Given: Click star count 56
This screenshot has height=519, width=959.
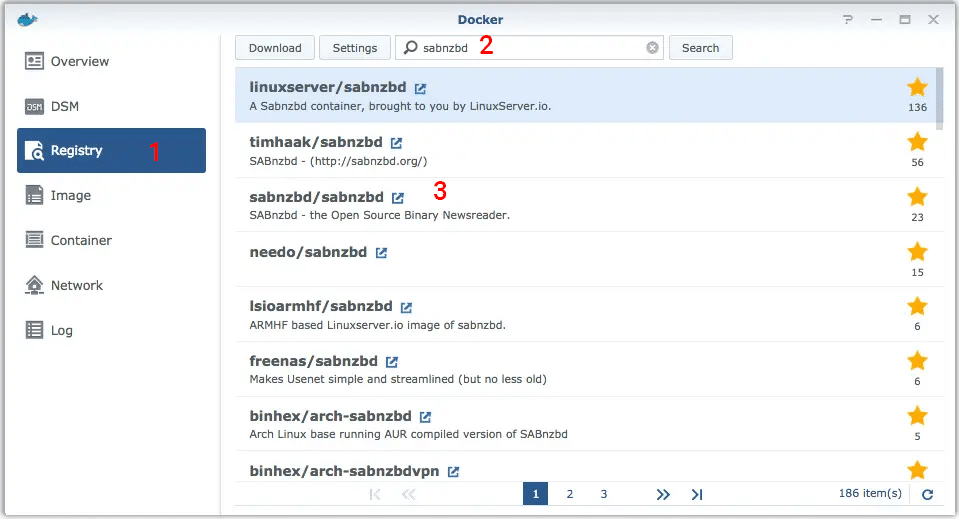Looking at the screenshot, I should (917, 163).
